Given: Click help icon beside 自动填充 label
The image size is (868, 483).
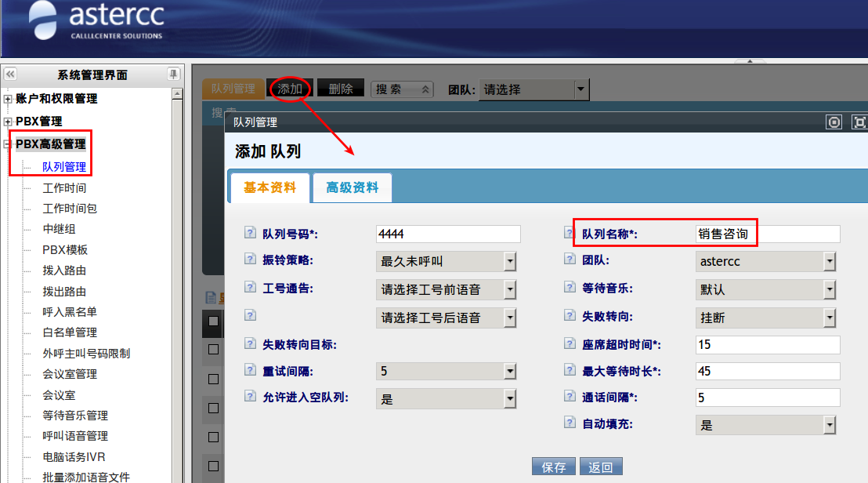Looking at the screenshot, I should click(570, 423).
